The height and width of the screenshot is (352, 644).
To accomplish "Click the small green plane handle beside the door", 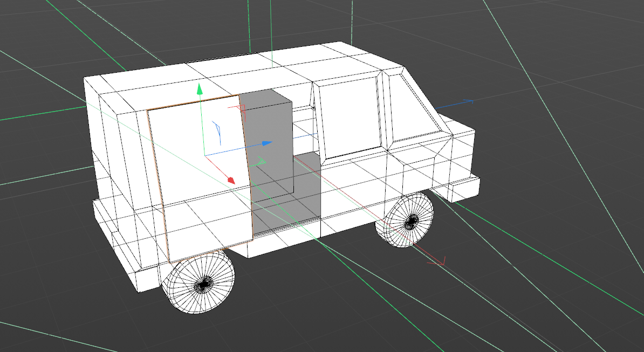I will [x=261, y=161].
